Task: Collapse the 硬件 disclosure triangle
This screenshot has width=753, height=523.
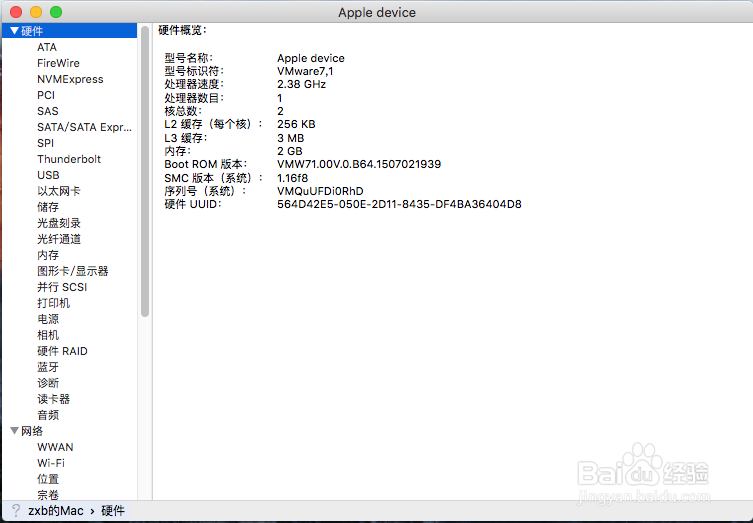Action: (14, 31)
